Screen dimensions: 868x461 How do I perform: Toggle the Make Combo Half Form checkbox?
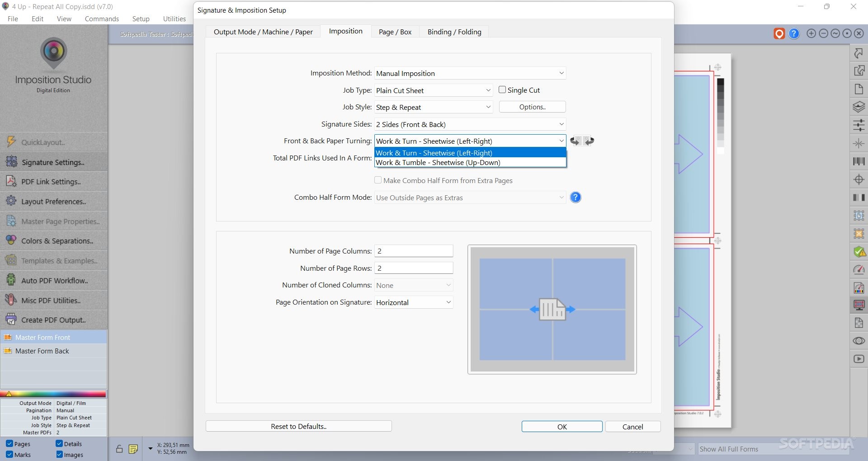point(378,180)
